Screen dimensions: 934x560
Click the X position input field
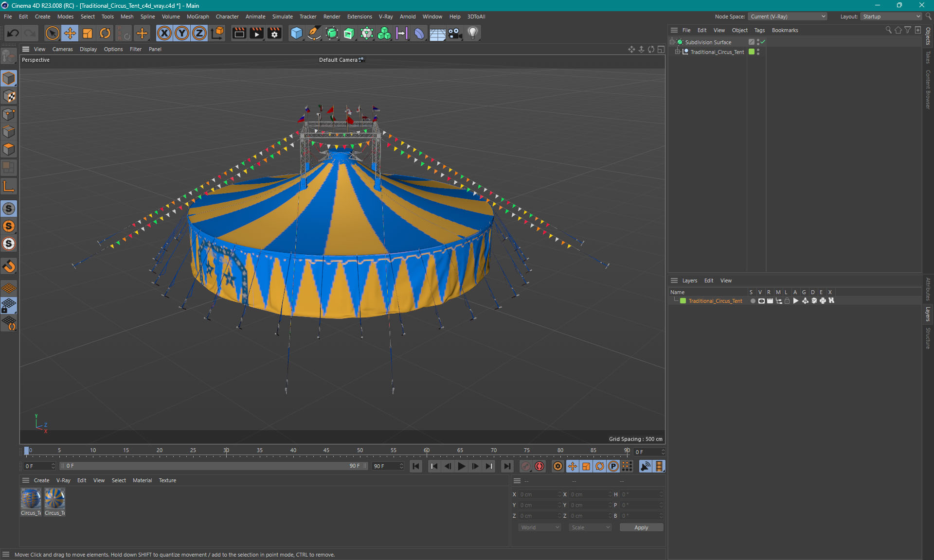(540, 494)
